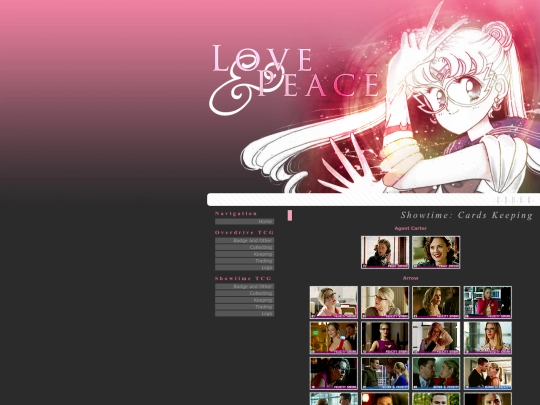The image size is (540, 405).
Task: Select Arrow card of woman in purple dress
Action: pyautogui.click(x=385, y=338)
